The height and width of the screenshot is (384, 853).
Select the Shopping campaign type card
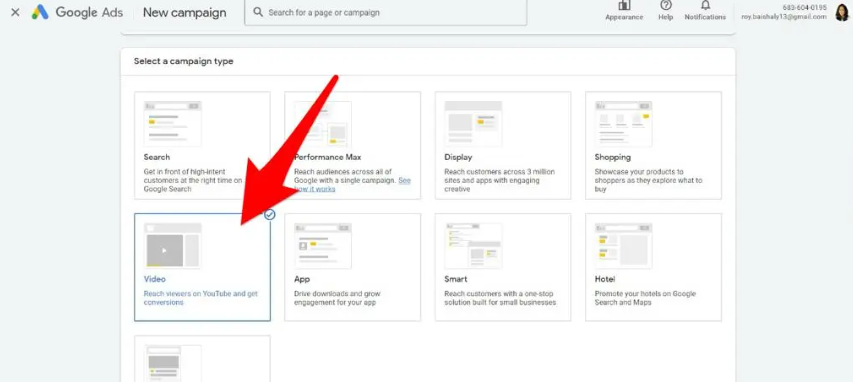pyautogui.click(x=653, y=145)
